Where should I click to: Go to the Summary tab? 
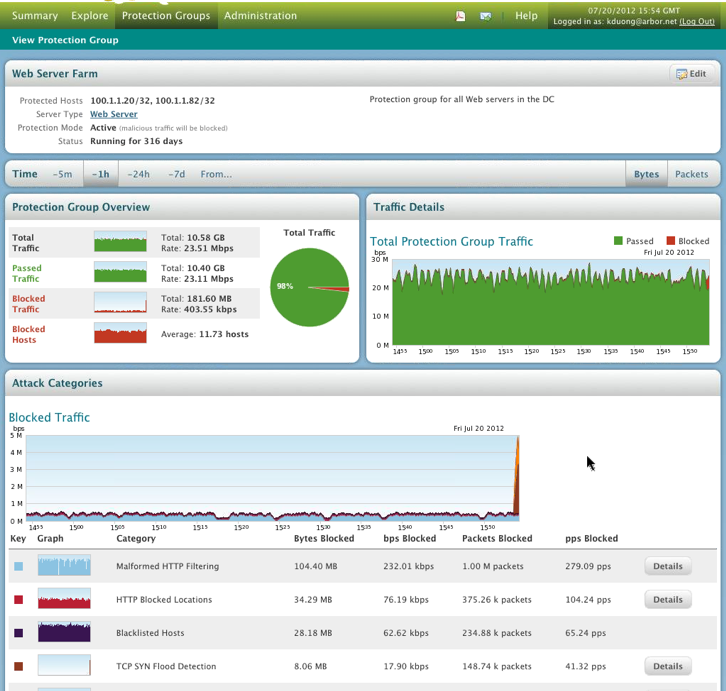pyautogui.click(x=34, y=16)
